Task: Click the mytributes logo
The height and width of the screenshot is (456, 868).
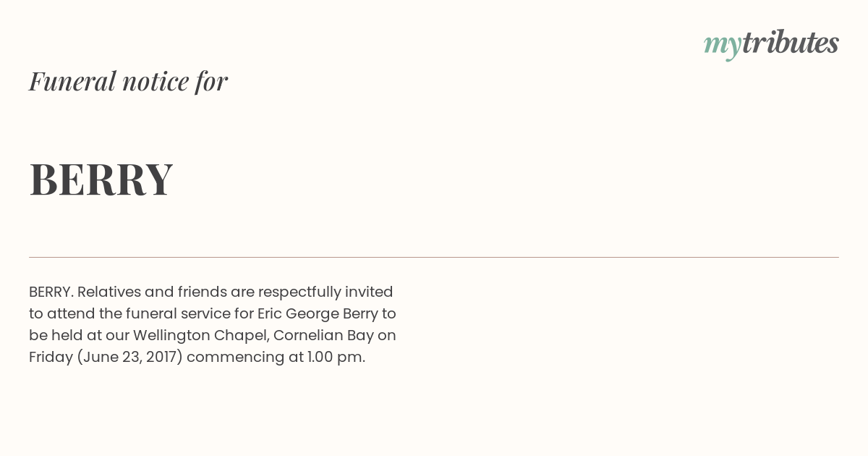Action: [x=771, y=45]
